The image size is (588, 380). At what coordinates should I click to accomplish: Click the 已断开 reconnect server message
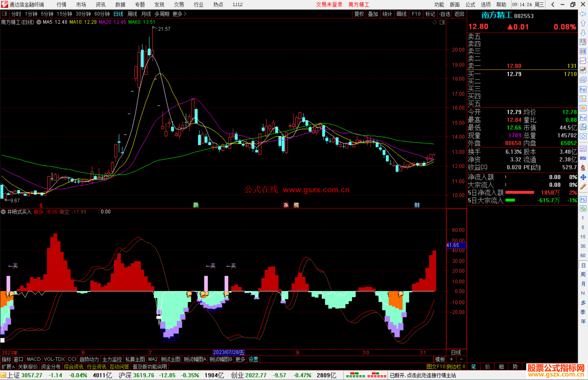pos(423,375)
